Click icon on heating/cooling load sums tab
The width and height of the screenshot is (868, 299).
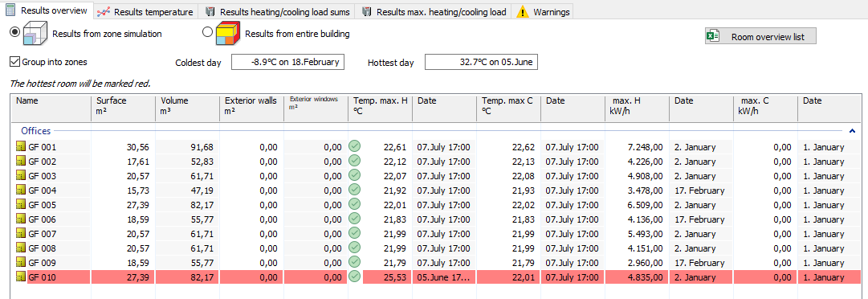click(210, 11)
